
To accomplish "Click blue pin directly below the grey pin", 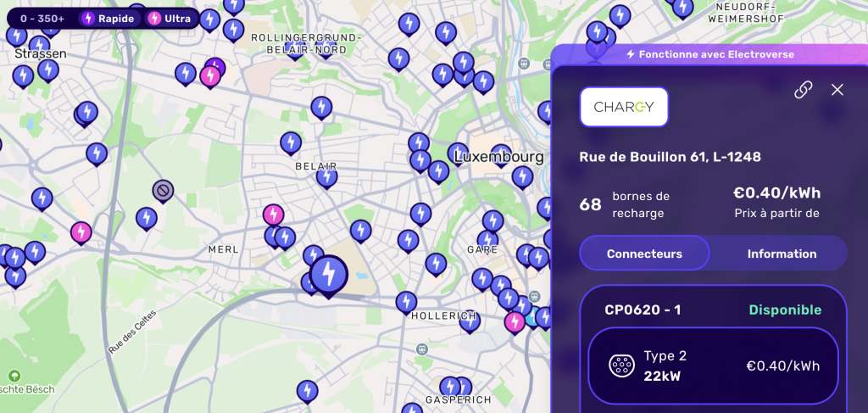I will tap(146, 219).
